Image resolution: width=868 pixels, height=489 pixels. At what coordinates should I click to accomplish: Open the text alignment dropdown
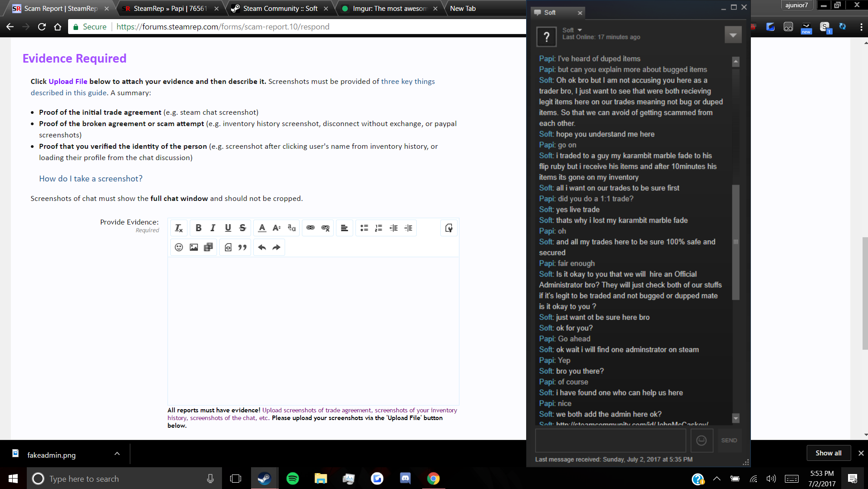(345, 228)
